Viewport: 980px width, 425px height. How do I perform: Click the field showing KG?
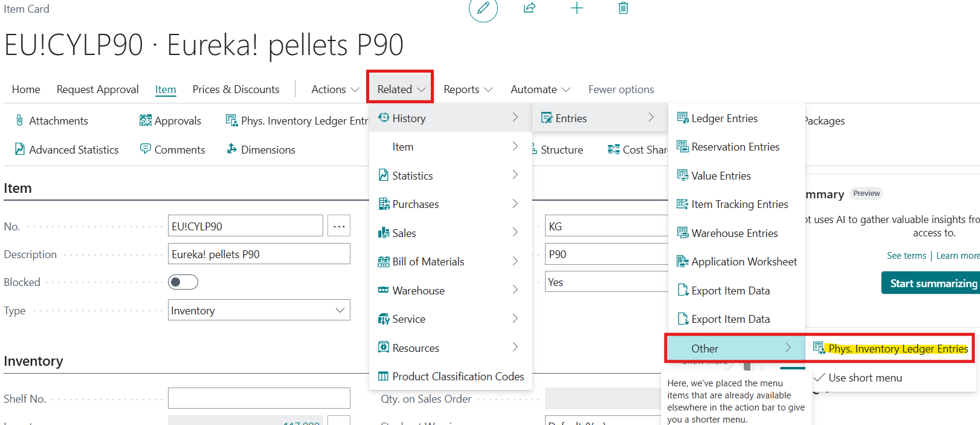click(607, 226)
